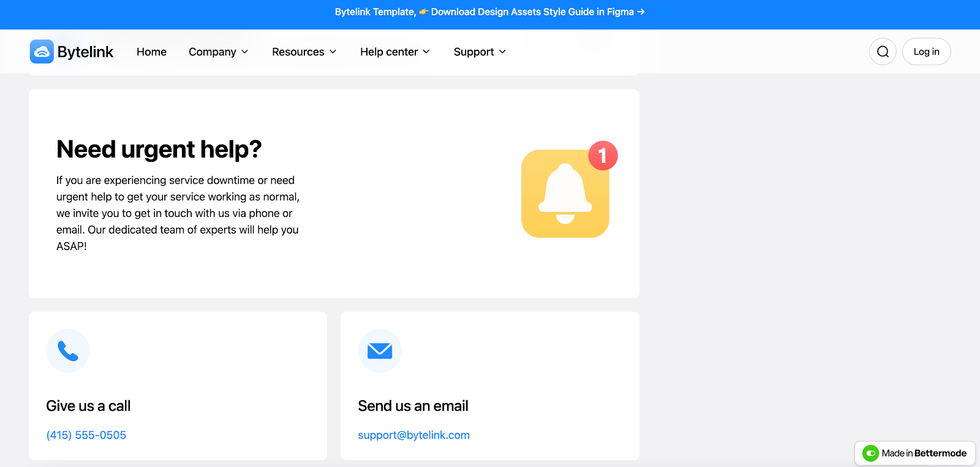Open the Support dropdown menu

pos(480,52)
